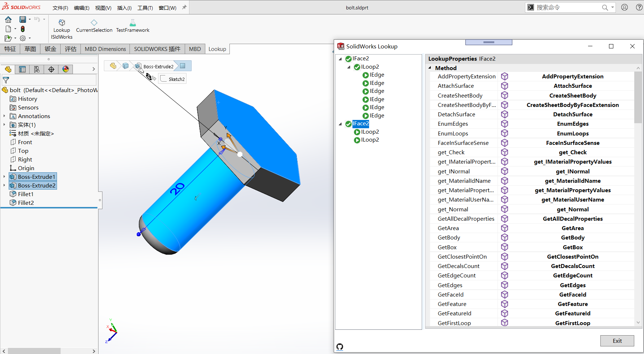
Task: Open the help question mark icon
Action: coord(639,7)
